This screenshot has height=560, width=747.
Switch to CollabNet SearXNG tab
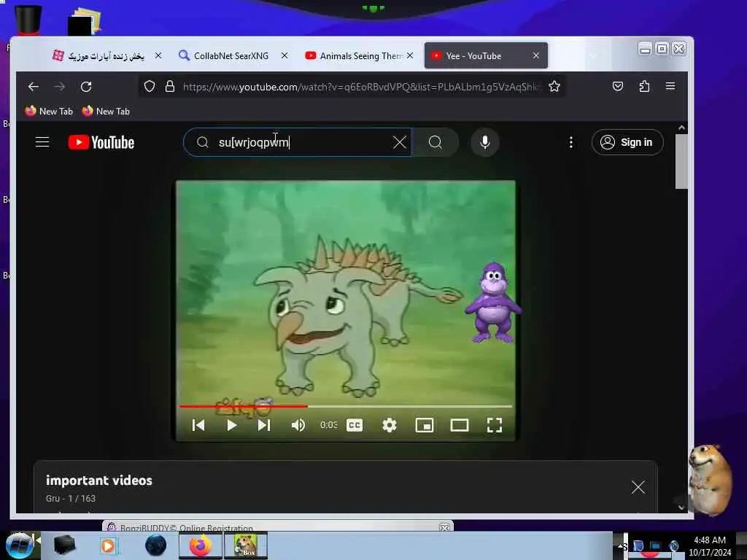(231, 55)
